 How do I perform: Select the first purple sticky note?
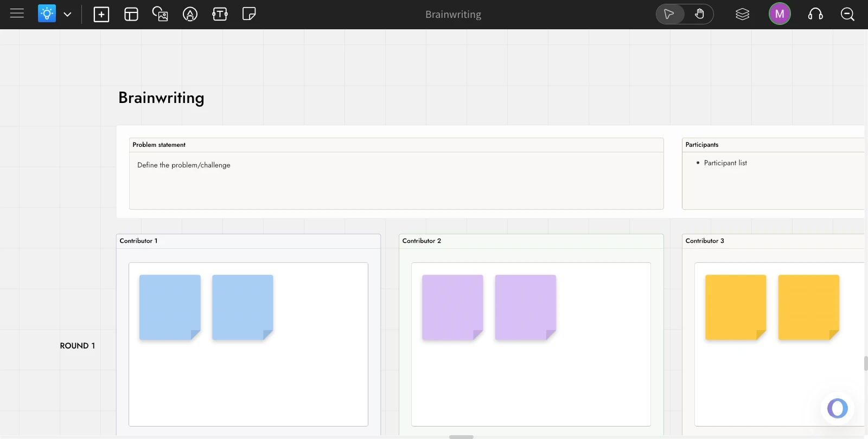coord(452,307)
